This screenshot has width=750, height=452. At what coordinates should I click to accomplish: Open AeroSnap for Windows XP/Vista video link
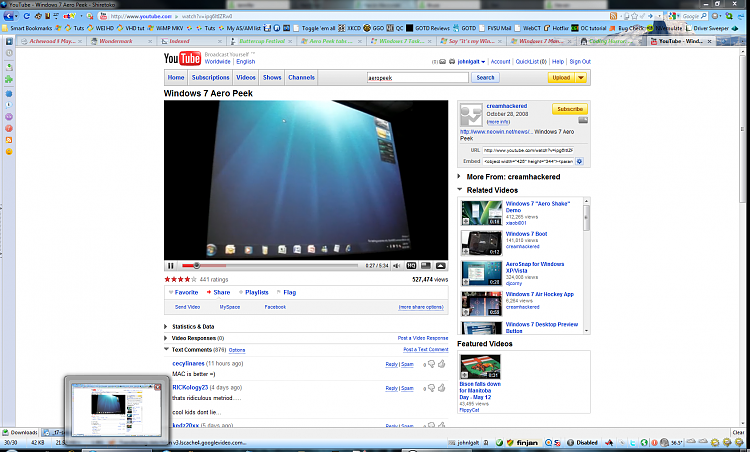535,267
